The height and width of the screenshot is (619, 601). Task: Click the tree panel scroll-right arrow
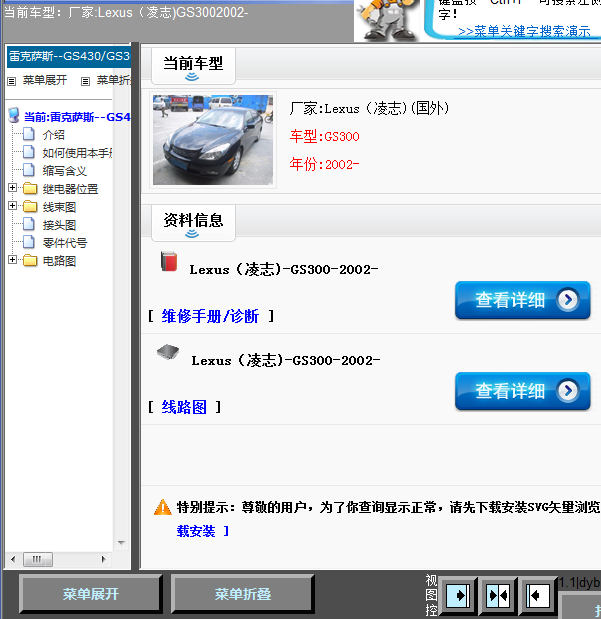103,559
